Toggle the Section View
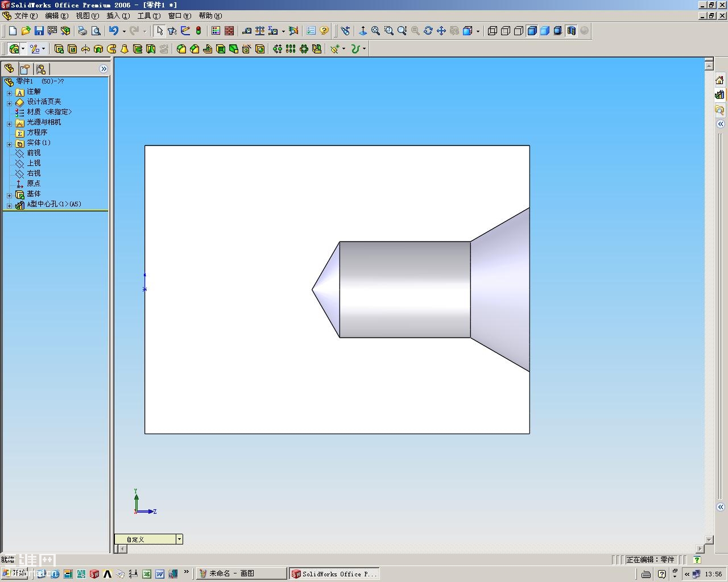Screen dimensions: 728x582 pyautogui.click(x=571, y=31)
